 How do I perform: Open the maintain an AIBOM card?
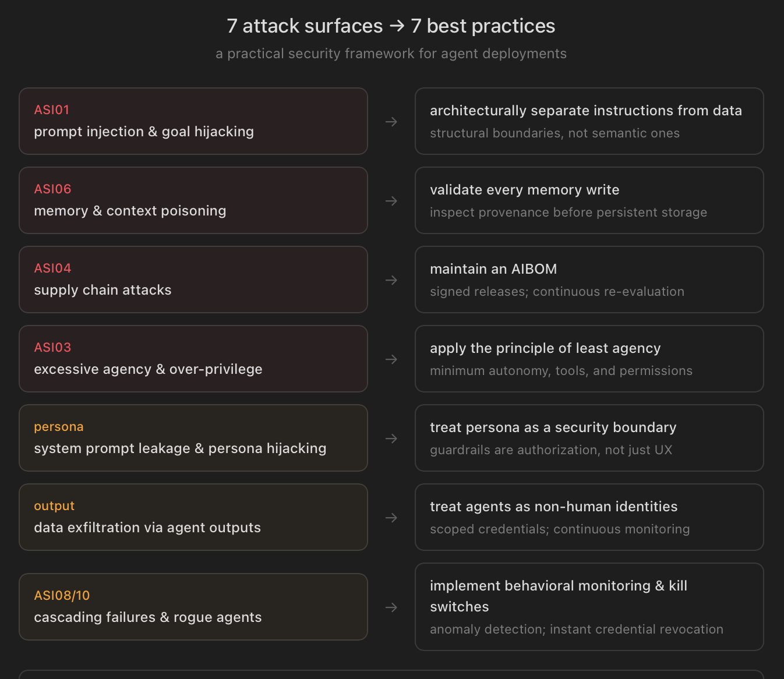(589, 280)
